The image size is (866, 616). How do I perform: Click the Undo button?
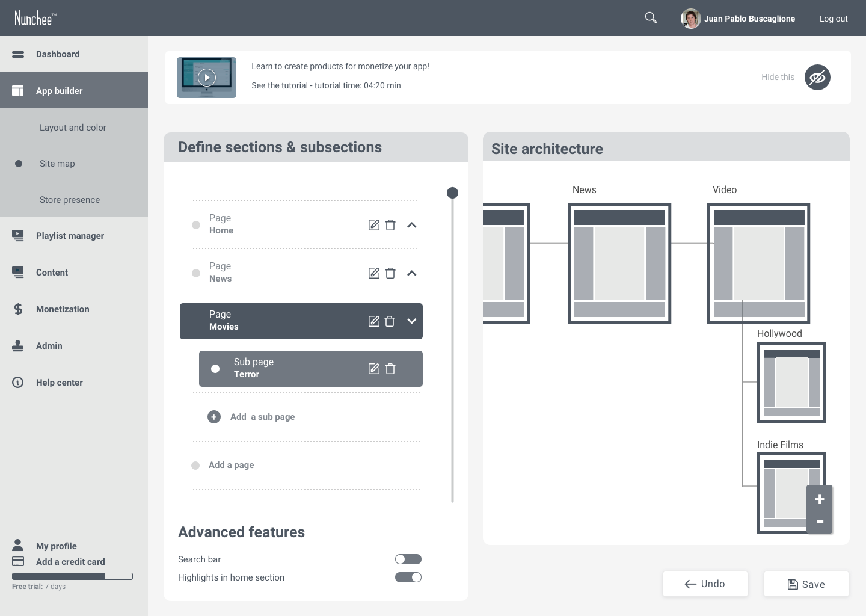pos(705,584)
